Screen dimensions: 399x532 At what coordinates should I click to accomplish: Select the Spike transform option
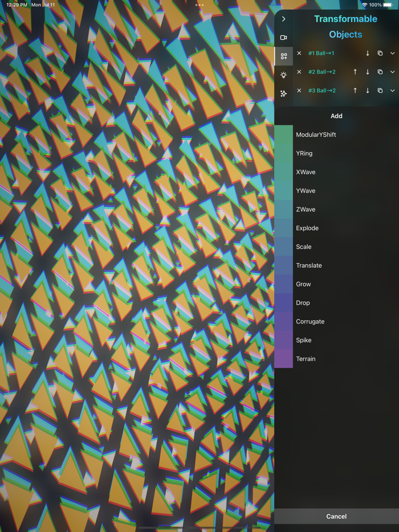pos(336,340)
